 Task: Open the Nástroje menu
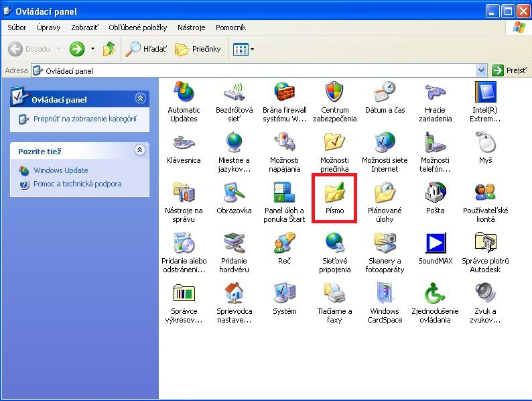click(x=192, y=27)
